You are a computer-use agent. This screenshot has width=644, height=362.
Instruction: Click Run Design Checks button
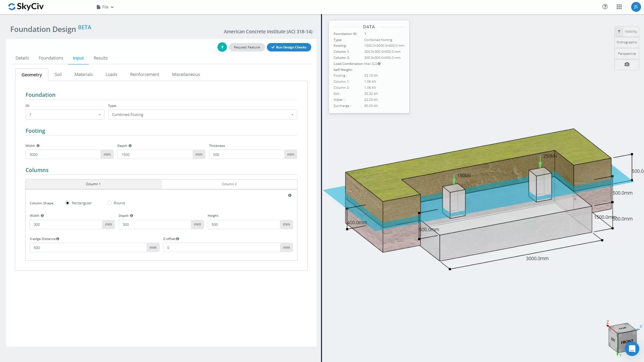point(289,47)
